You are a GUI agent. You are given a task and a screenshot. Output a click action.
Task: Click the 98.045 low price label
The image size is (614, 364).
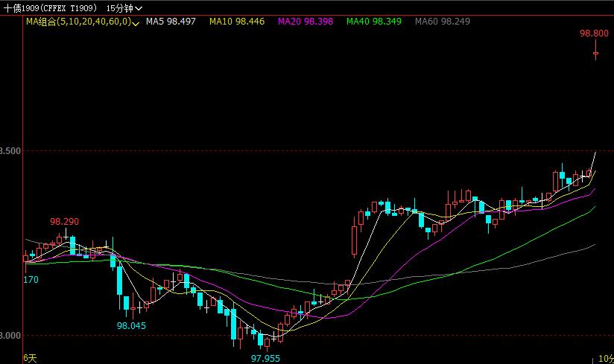(x=131, y=326)
